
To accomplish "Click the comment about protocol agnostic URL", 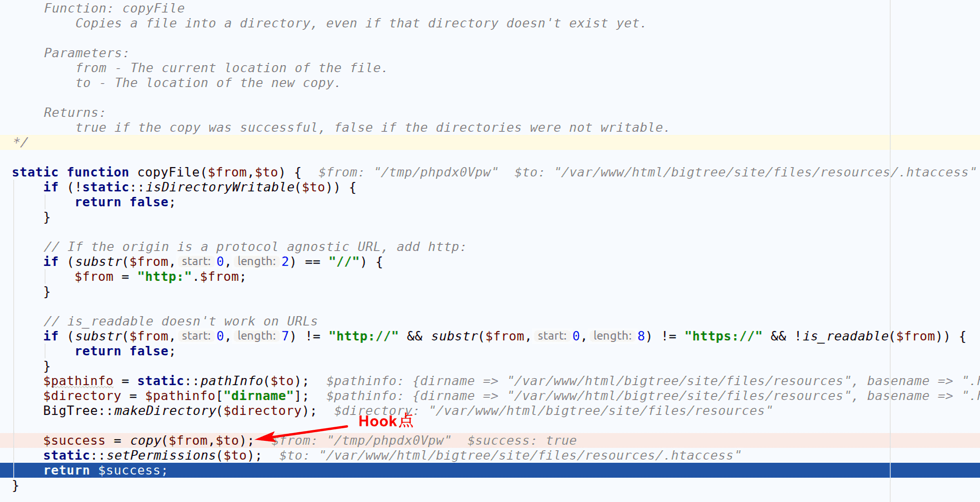I will pyautogui.click(x=255, y=247).
